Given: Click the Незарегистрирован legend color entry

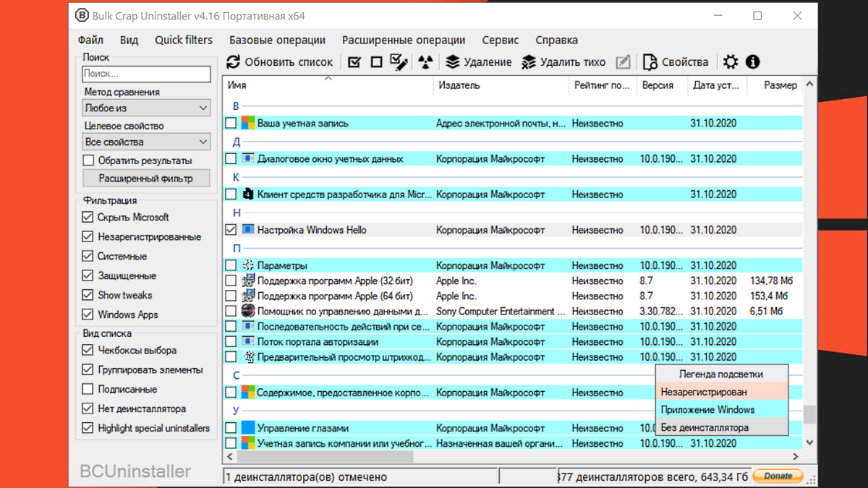Looking at the screenshot, I should (x=721, y=392).
